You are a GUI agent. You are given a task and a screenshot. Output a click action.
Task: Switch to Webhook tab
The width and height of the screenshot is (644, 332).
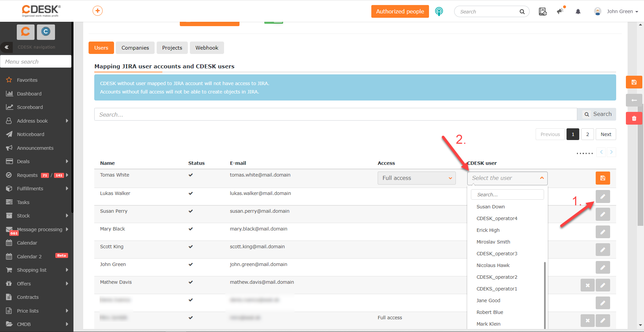tap(207, 48)
